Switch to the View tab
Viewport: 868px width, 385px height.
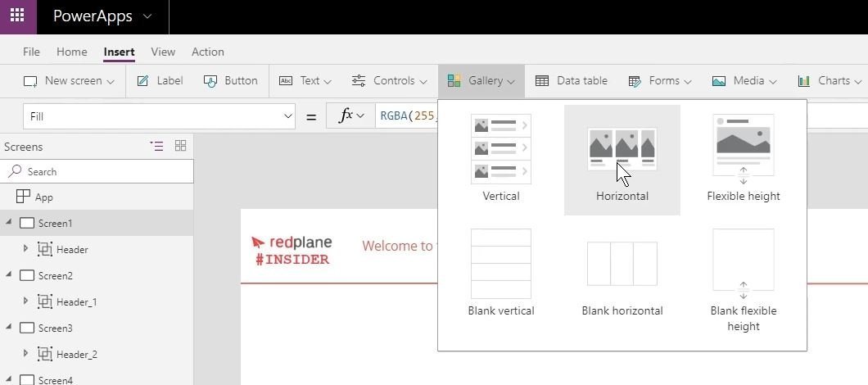(163, 52)
